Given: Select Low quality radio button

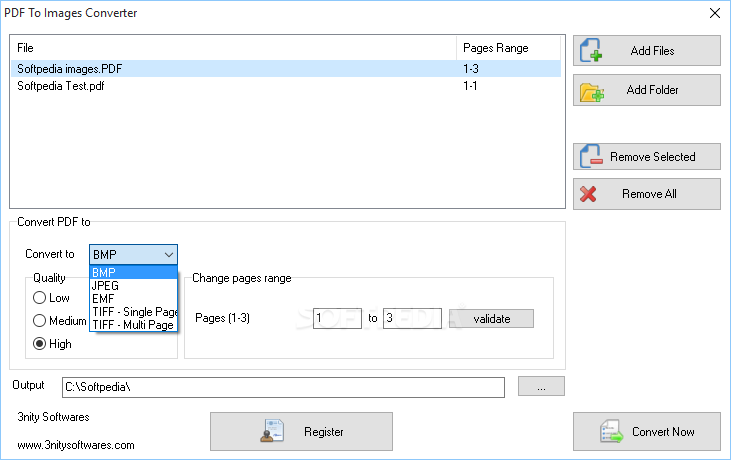Looking at the screenshot, I should pos(40,298).
